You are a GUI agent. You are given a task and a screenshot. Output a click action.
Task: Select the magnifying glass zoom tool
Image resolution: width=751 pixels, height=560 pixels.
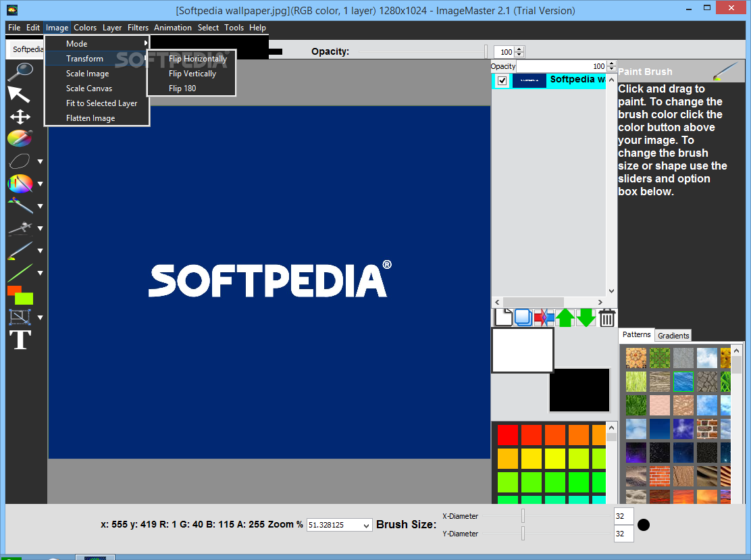click(20, 72)
